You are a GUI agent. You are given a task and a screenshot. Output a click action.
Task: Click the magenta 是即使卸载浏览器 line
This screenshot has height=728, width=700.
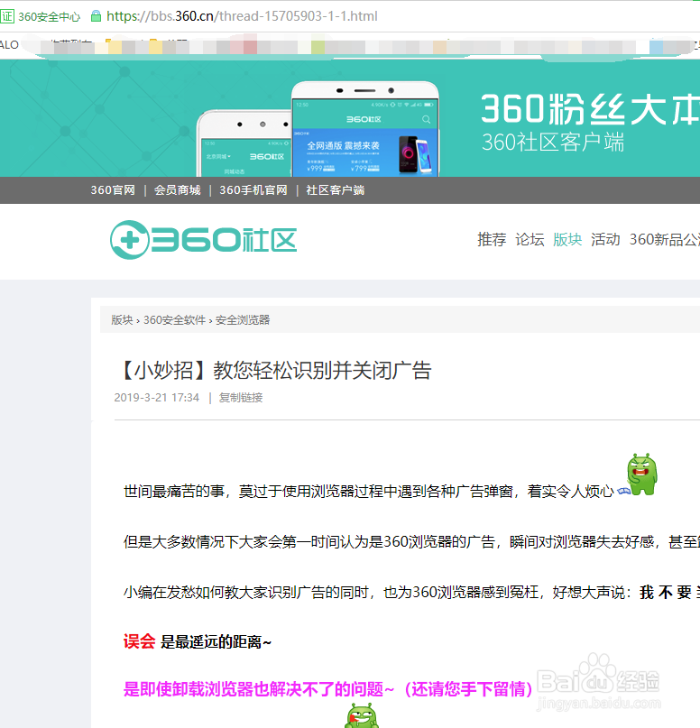tap(328, 689)
